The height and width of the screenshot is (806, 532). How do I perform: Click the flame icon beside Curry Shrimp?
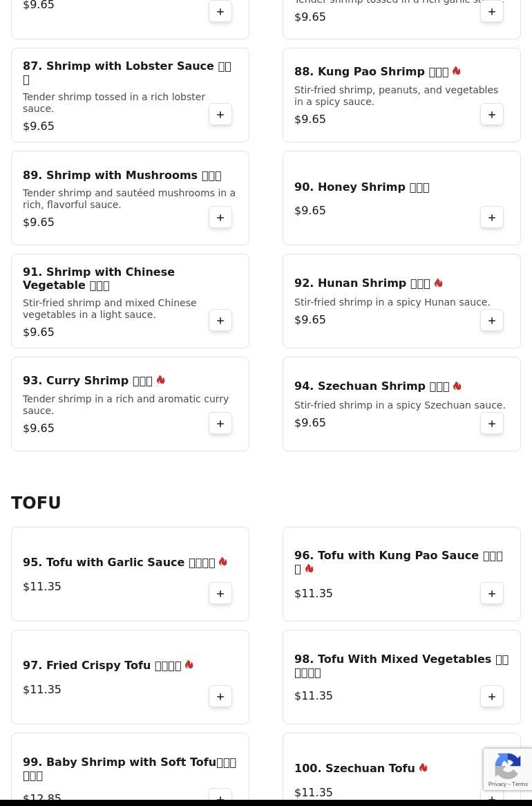coord(161,380)
